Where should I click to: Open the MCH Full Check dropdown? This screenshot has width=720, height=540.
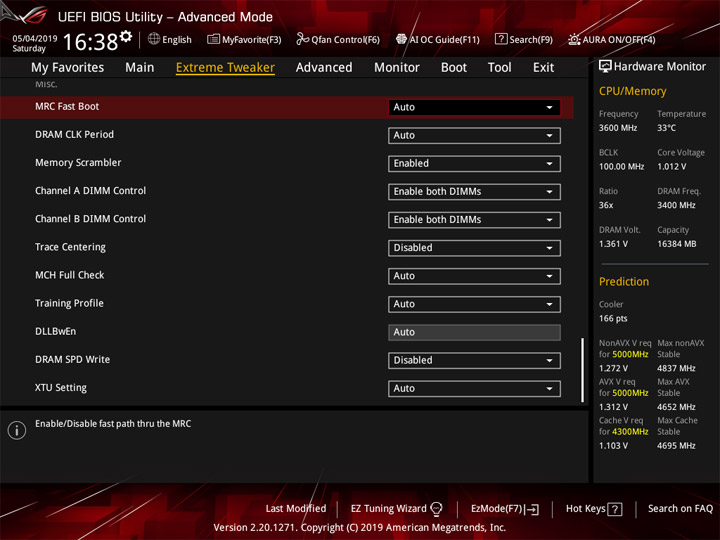click(x=474, y=276)
